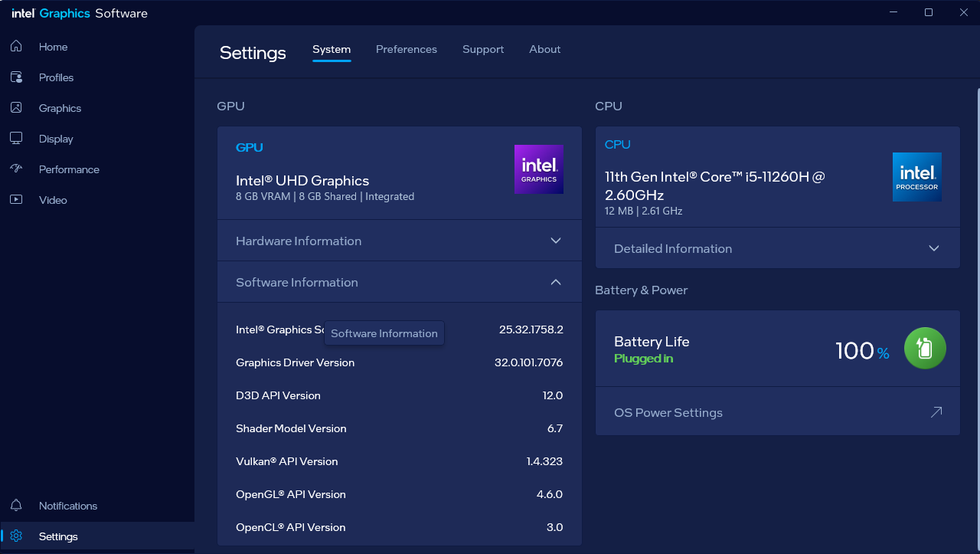Expand the Hardware Information section

[x=556, y=241]
